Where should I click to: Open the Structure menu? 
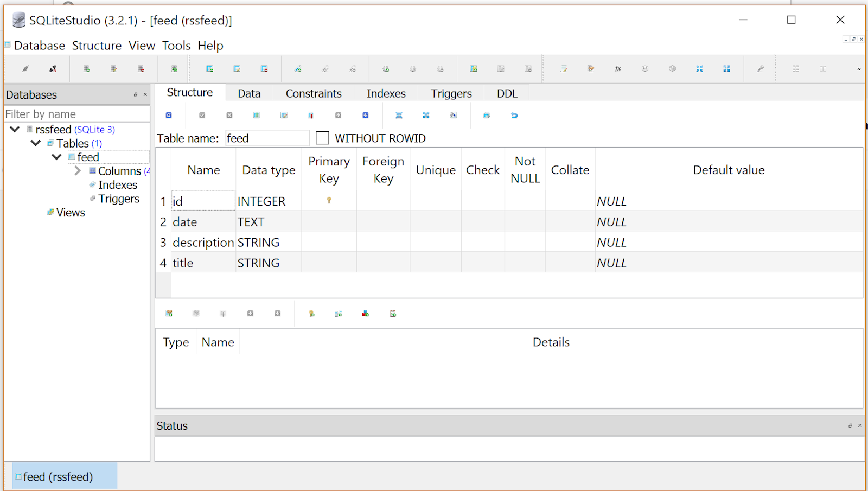coord(97,46)
